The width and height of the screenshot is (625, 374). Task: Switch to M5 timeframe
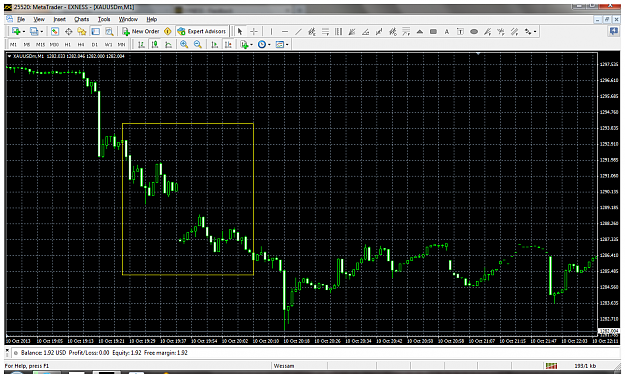tap(27, 45)
